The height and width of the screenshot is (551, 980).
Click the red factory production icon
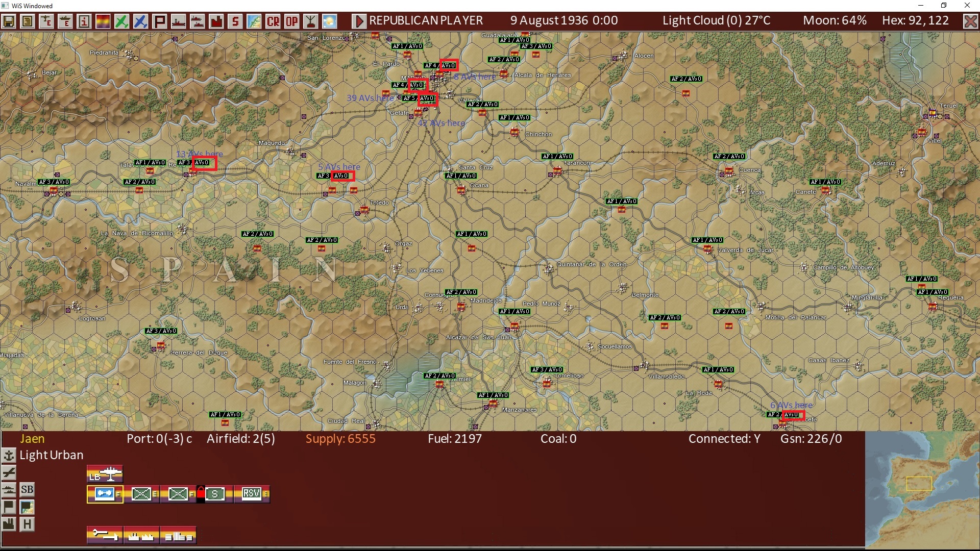pos(216,21)
